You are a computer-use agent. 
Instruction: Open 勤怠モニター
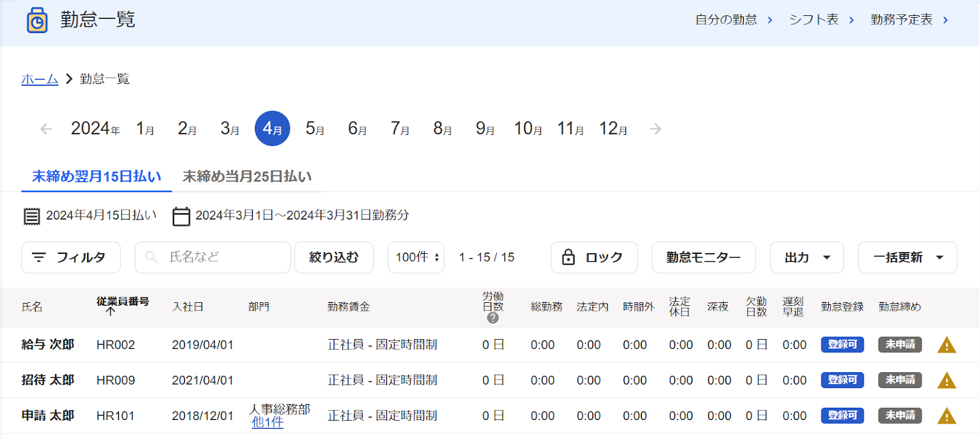point(704,258)
